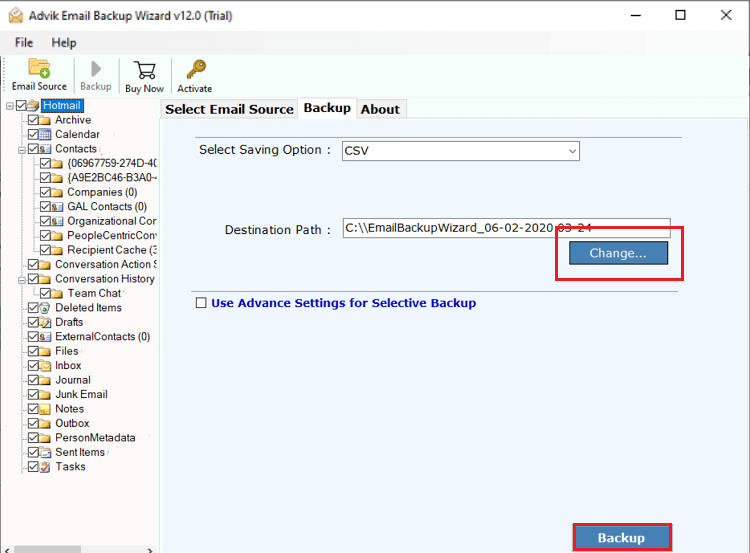
Task: Open the Email Source toolbar icon
Action: point(39,68)
